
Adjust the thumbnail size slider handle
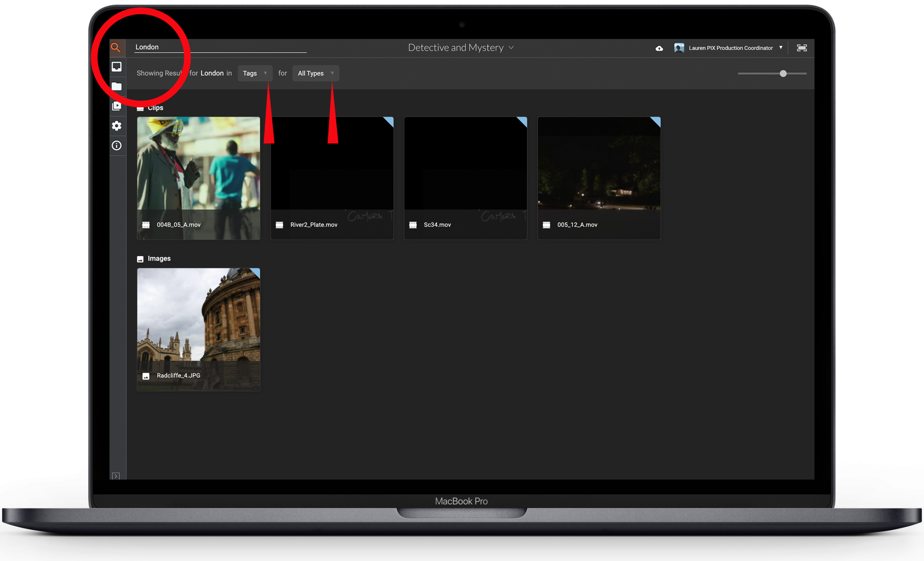click(x=783, y=74)
